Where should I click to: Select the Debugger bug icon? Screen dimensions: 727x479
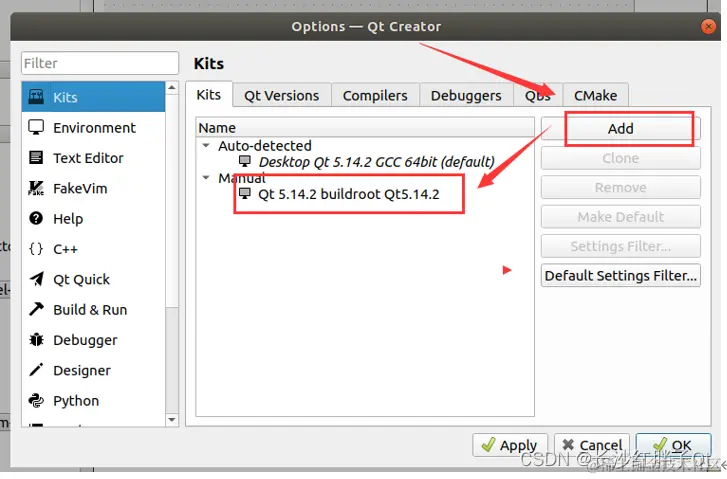[x=36, y=340]
